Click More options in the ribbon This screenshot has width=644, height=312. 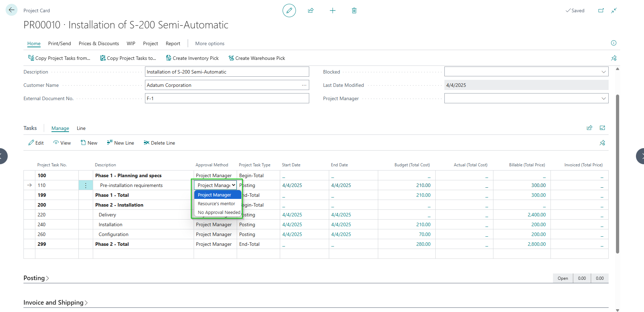(x=210, y=43)
